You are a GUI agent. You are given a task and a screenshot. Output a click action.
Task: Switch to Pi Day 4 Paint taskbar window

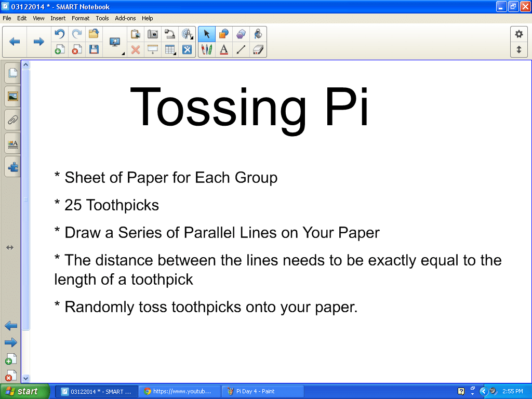(x=263, y=391)
